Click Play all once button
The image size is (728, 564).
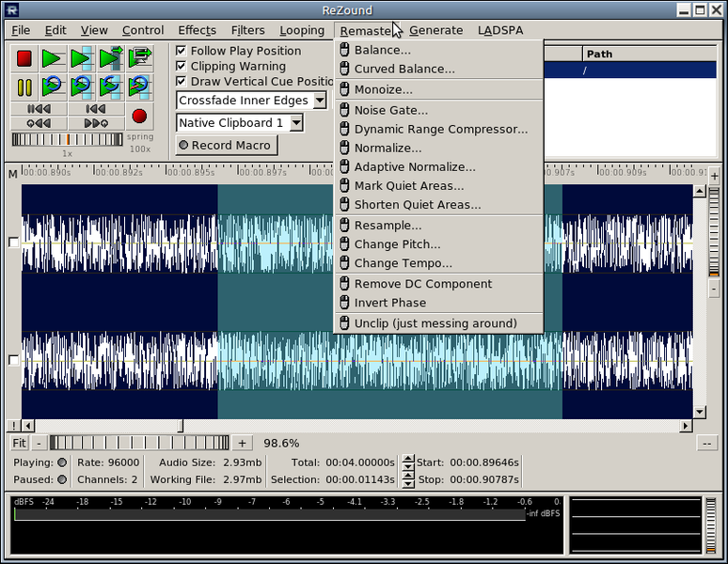[52, 58]
